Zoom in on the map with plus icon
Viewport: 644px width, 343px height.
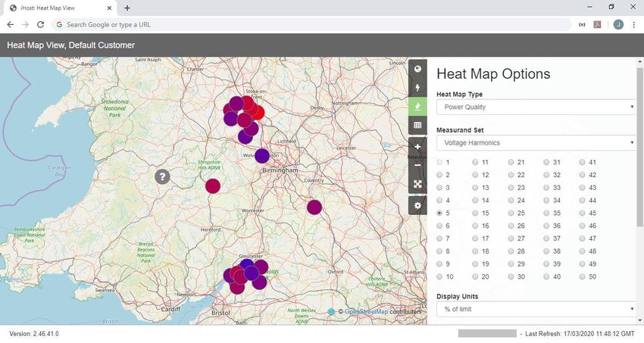click(x=417, y=147)
